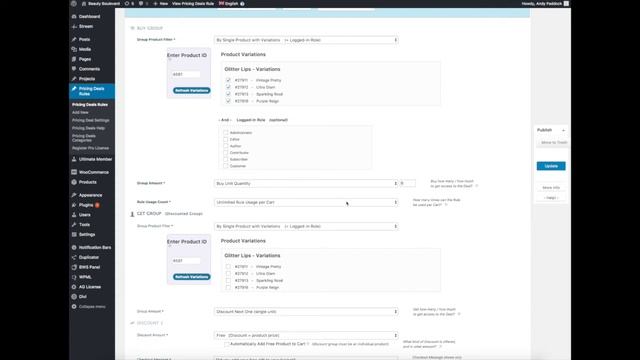This screenshot has height=360, width=640.
Task: Open Discount Next One group amount dropdown
Action: tap(306, 311)
